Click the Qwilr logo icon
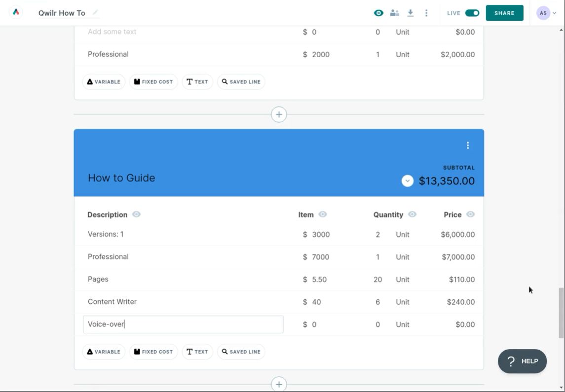This screenshot has width=565, height=392. pos(16,13)
